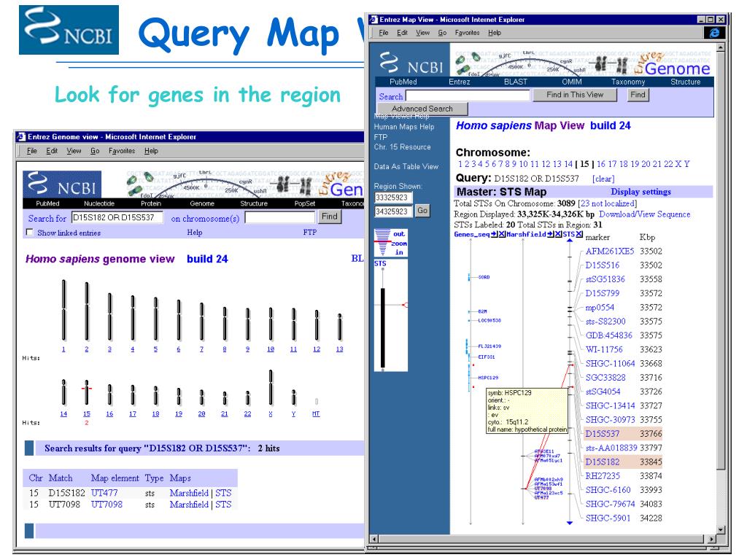Click the blue down arrow below the STS map
Image resolution: width=747 pixels, height=560 pixels.
point(569,523)
